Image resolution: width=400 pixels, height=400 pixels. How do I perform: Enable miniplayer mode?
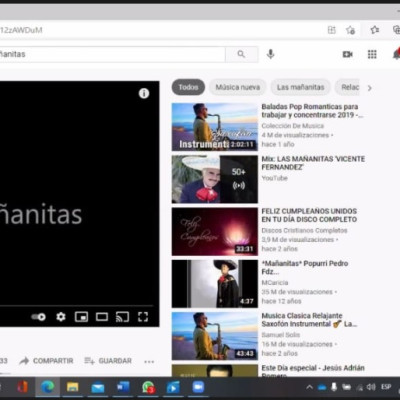[x=81, y=317]
